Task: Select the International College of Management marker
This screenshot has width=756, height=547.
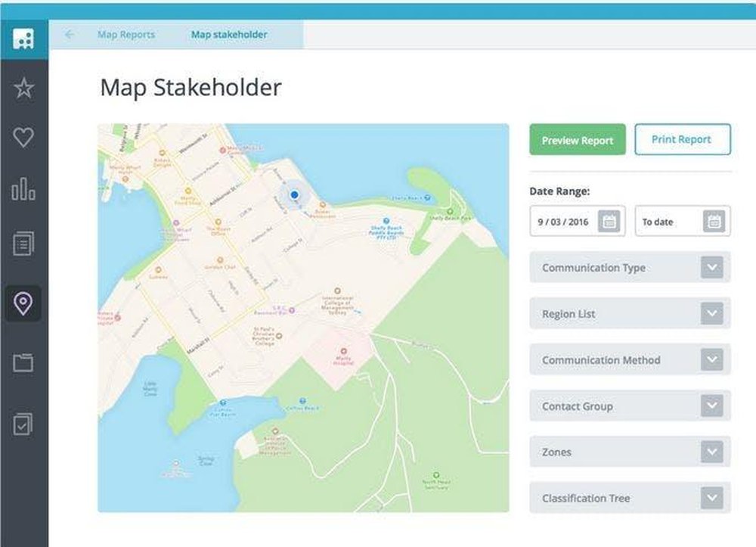Action: pyautogui.click(x=337, y=291)
